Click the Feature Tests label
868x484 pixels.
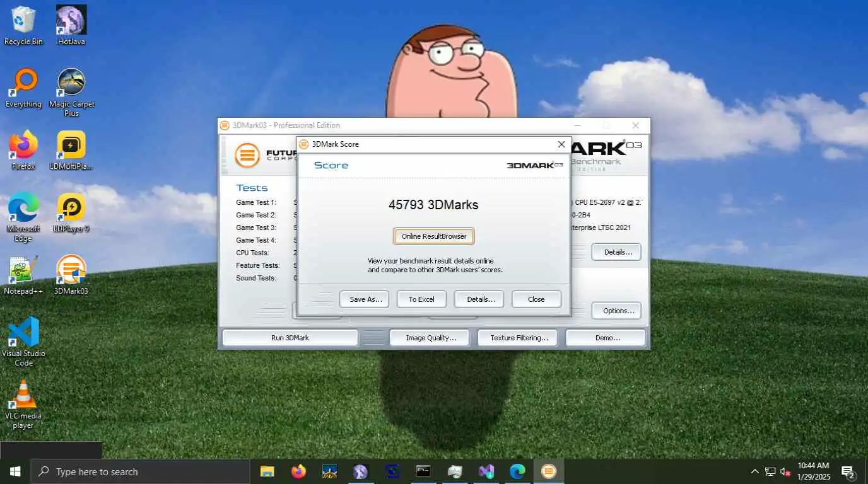click(x=257, y=265)
